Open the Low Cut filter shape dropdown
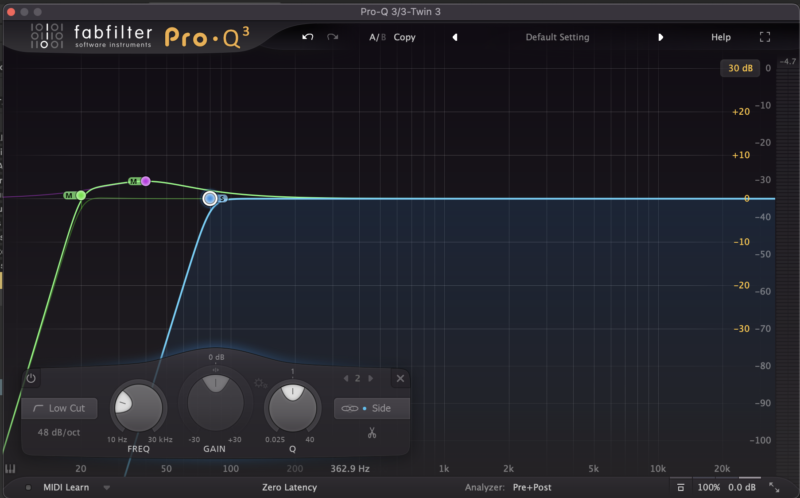Screen dimensions: 800x498 coord(59,408)
